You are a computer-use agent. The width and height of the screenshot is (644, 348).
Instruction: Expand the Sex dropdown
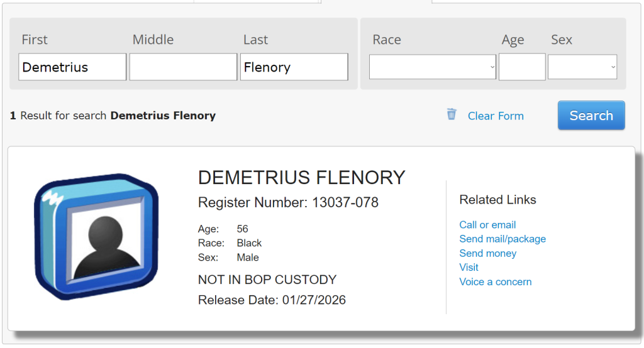(582, 67)
